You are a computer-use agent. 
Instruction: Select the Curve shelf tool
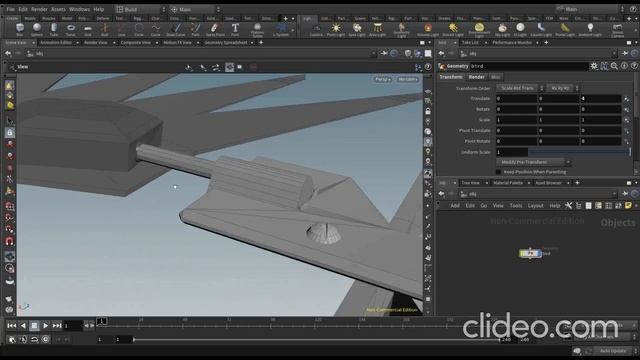click(x=156, y=29)
